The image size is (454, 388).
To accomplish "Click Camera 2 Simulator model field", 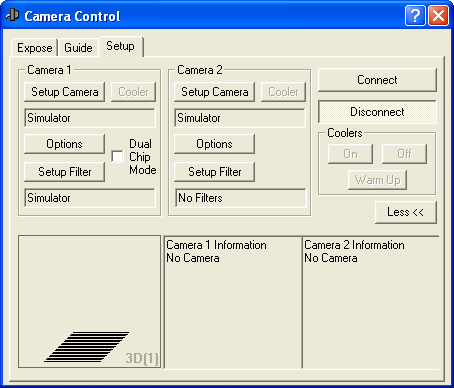I will click(240, 118).
